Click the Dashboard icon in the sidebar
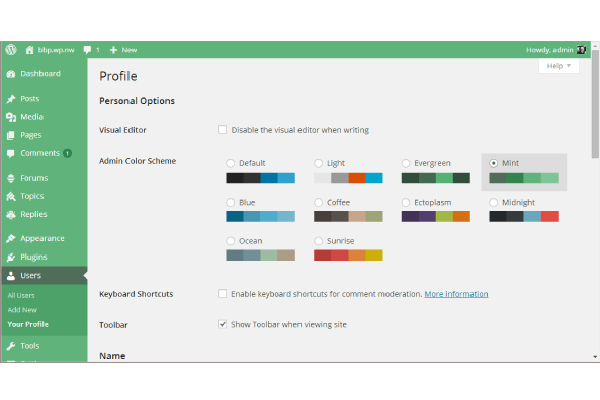The width and height of the screenshot is (600, 400). pos(10,74)
